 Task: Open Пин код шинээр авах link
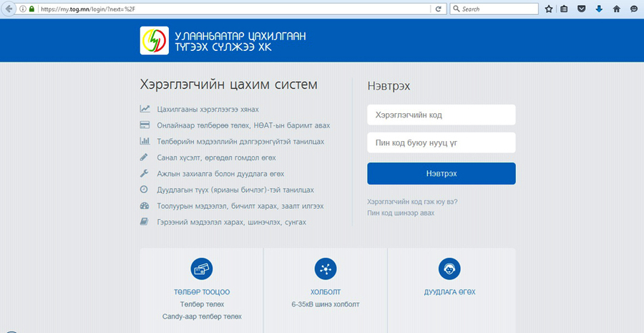(401, 213)
